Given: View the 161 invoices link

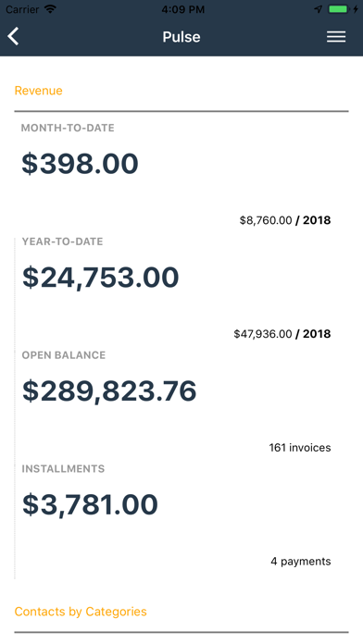Looking at the screenshot, I should (300, 448).
